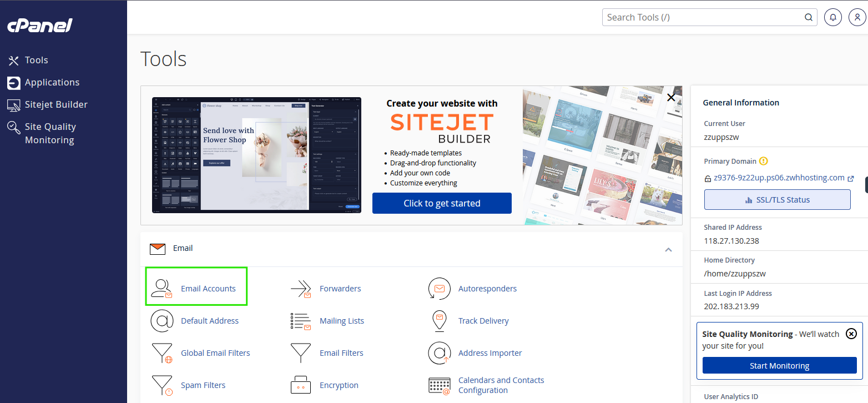Image resolution: width=868 pixels, height=403 pixels.
Task: Click the cPanel logo
Action: [40, 26]
